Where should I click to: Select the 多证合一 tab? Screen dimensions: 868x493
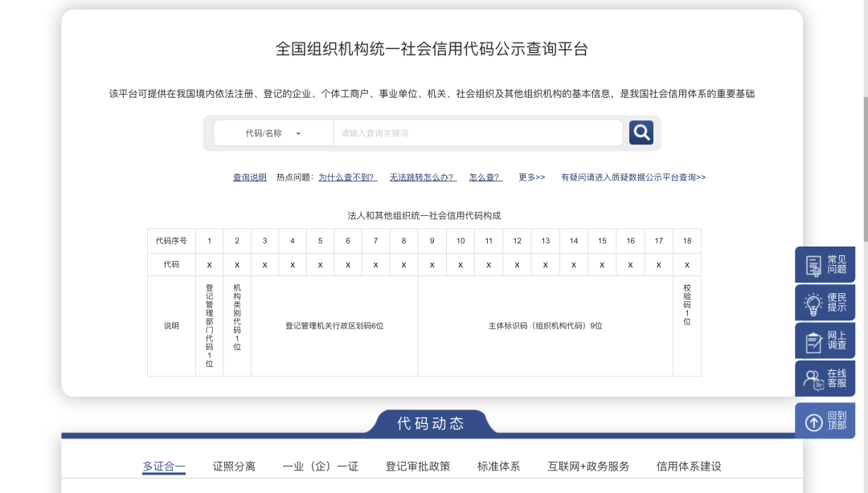tap(163, 466)
